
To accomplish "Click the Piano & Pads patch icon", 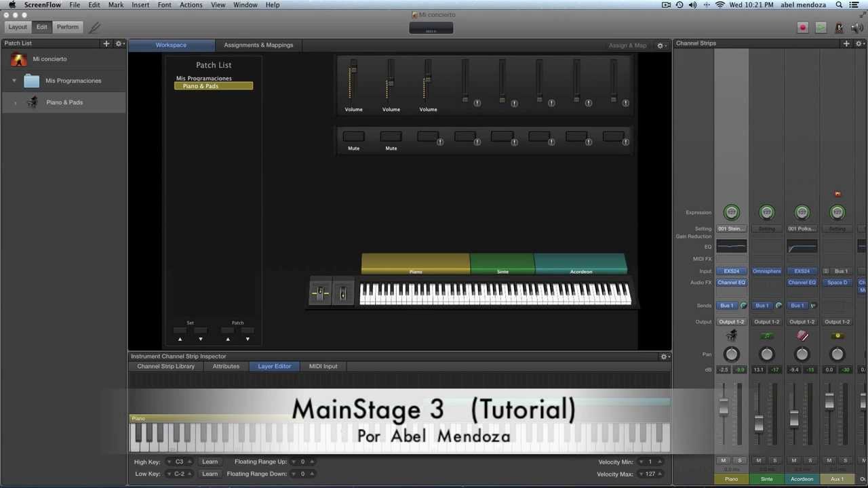I will click(x=32, y=102).
